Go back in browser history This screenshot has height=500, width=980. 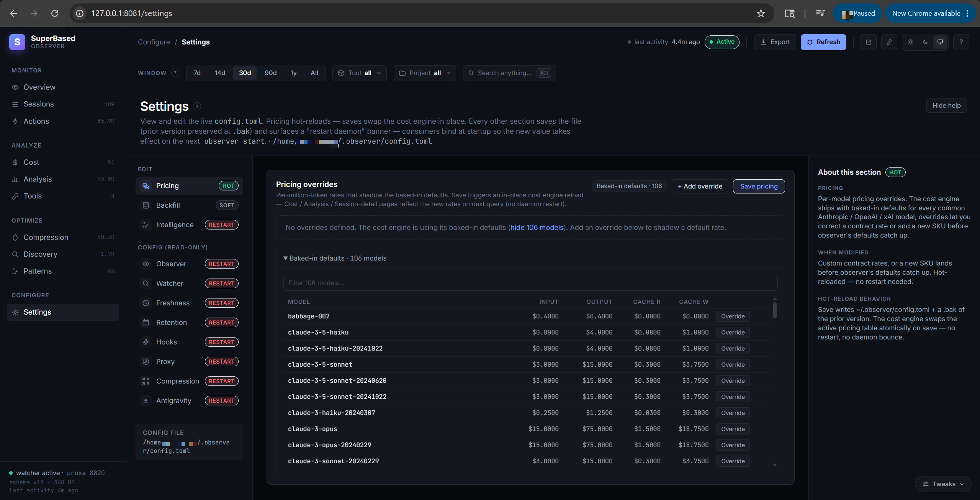pyautogui.click(x=13, y=13)
